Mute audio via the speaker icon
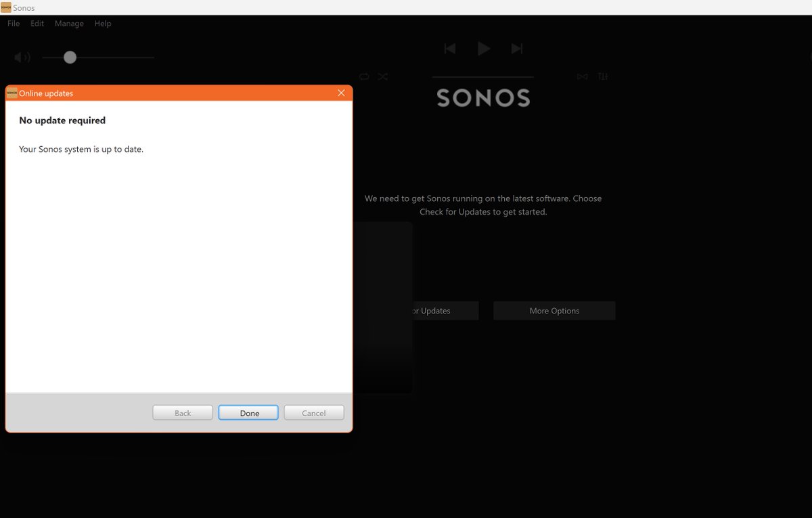The height and width of the screenshot is (518, 812). [x=22, y=58]
